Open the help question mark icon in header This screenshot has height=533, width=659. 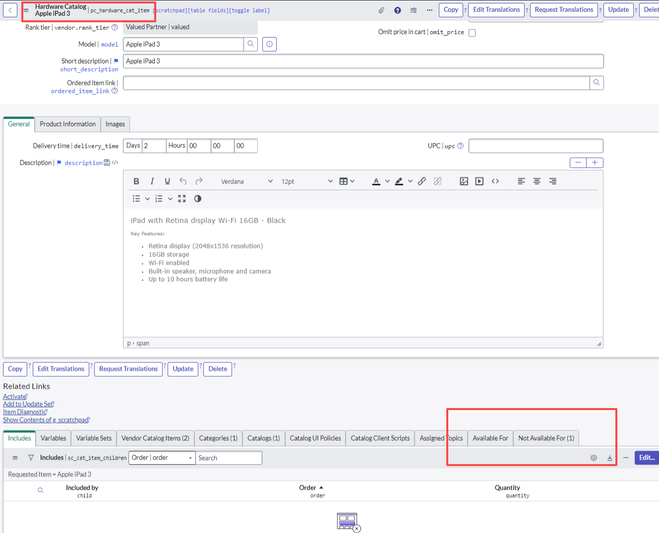coord(397,10)
